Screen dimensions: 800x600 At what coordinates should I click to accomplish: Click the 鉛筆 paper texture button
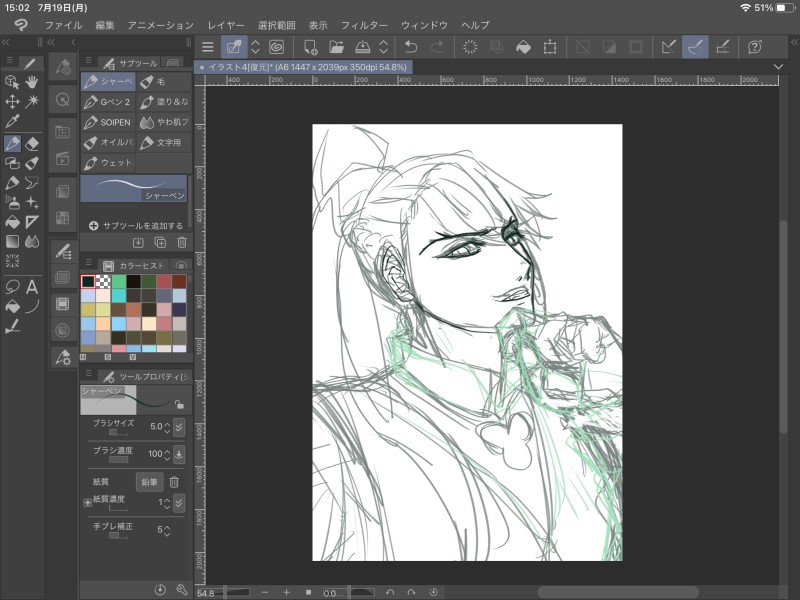(149, 481)
